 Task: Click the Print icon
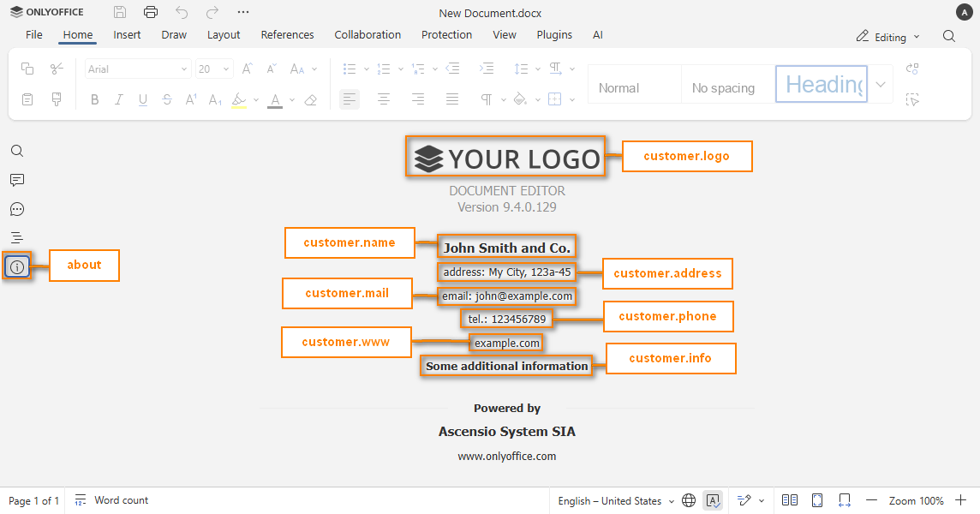pos(151,12)
